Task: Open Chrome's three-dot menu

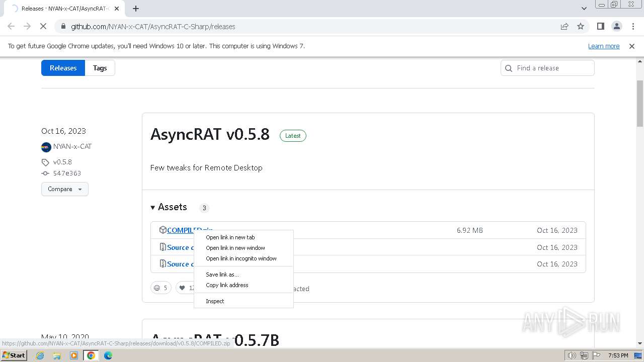Action: [x=633, y=27]
